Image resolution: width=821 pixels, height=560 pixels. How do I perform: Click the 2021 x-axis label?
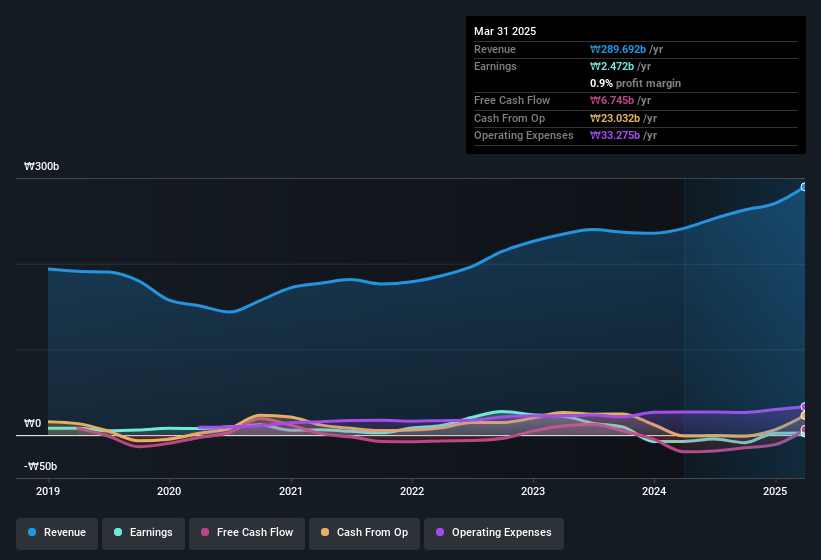point(291,491)
